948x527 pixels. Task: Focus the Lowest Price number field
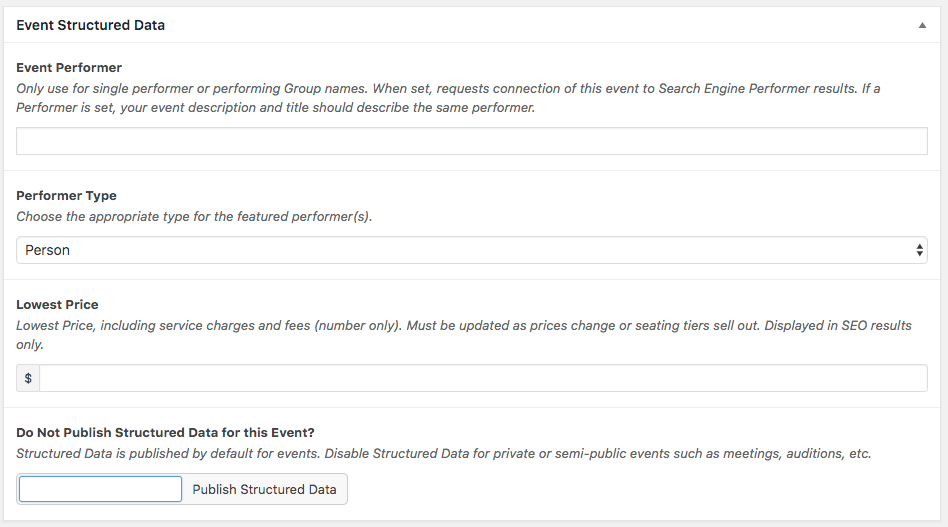[x=482, y=378]
